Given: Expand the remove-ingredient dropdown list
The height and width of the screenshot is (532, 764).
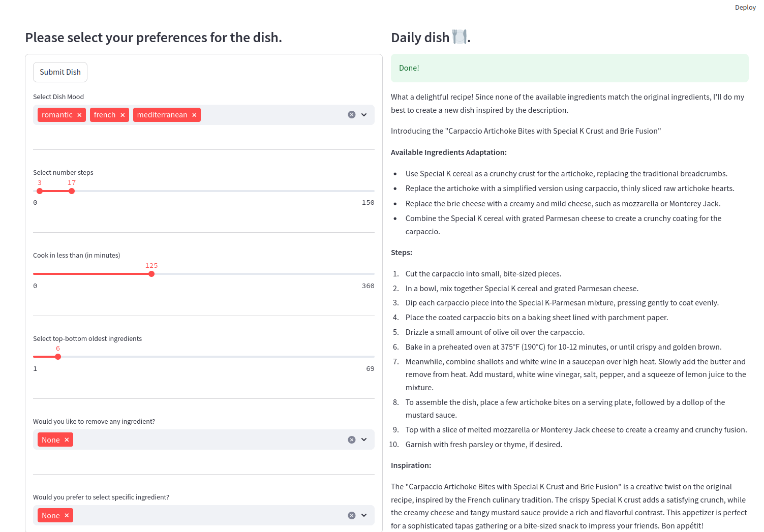Looking at the screenshot, I should pos(364,440).
